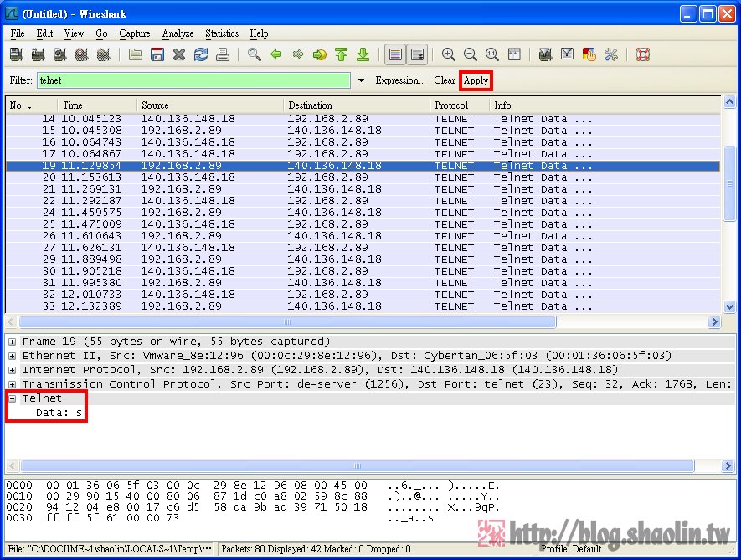Open help lifebuoy icon
Image resolution: width=741 pixels, height=560 pixels.
(643, 54)
